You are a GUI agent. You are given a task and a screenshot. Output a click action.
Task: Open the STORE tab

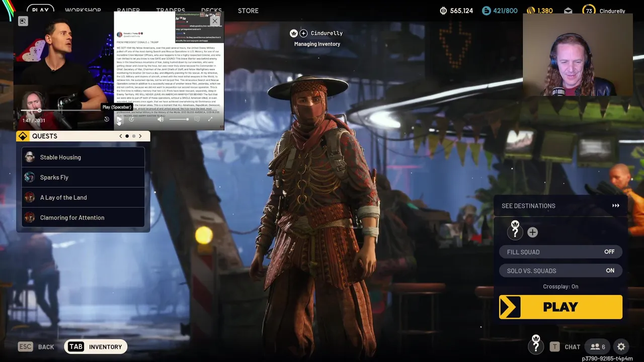[x=248, y=10]
